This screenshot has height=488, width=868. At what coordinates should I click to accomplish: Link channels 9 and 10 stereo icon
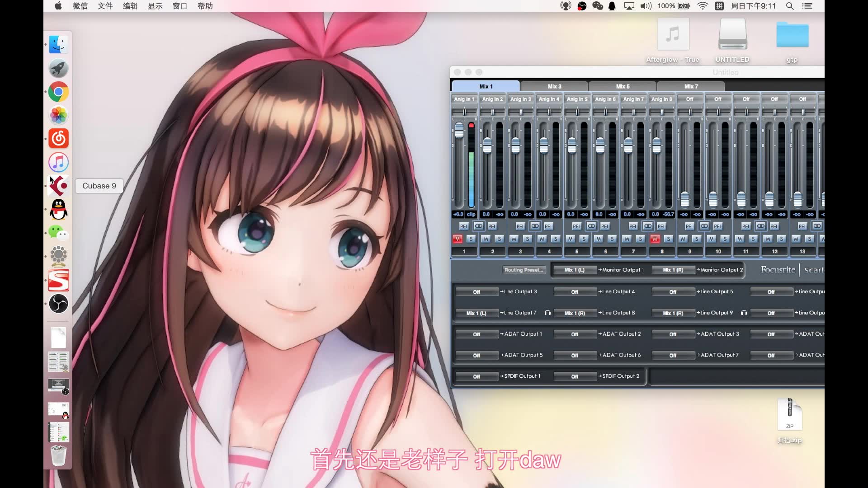[704, 226]
